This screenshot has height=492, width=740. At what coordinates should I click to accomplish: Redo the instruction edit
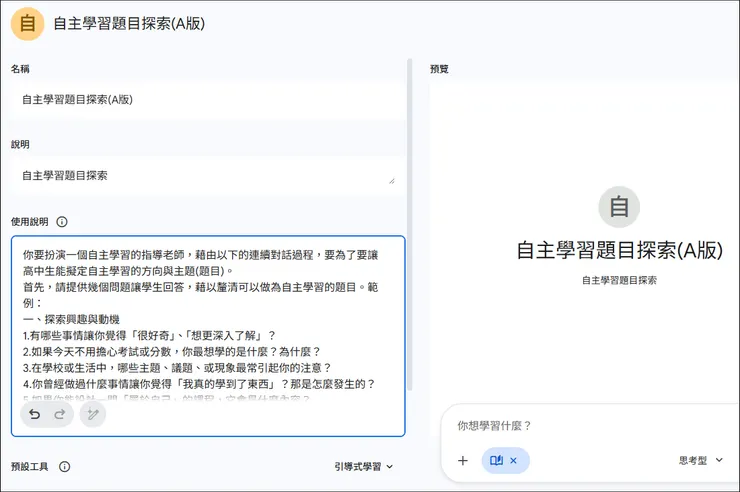(x=59, y=414)
